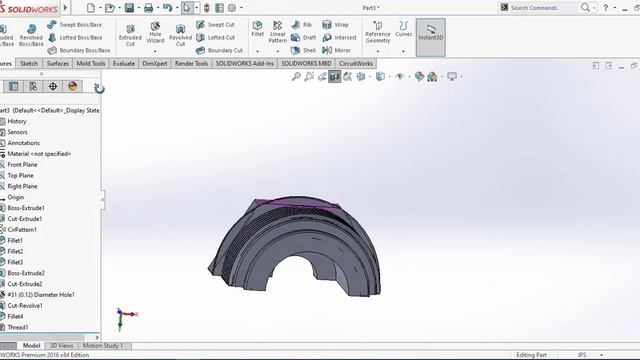Switch to the 3D Views bottom tab
This screenshot has height=360, width=640.
point(61,346)
